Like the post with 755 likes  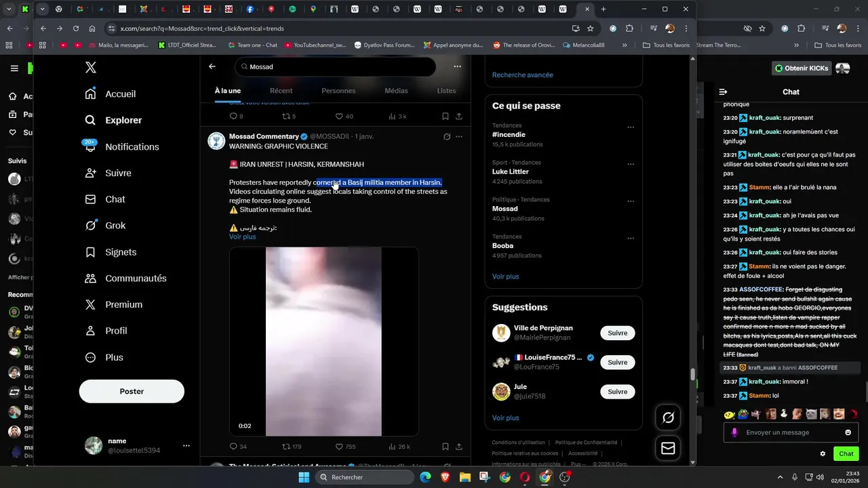(x=345, y=447)
